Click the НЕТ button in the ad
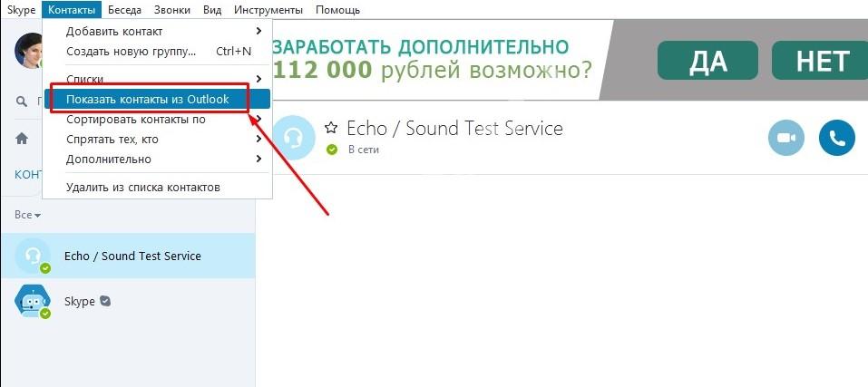868x387 pixels. click(822, 61)
